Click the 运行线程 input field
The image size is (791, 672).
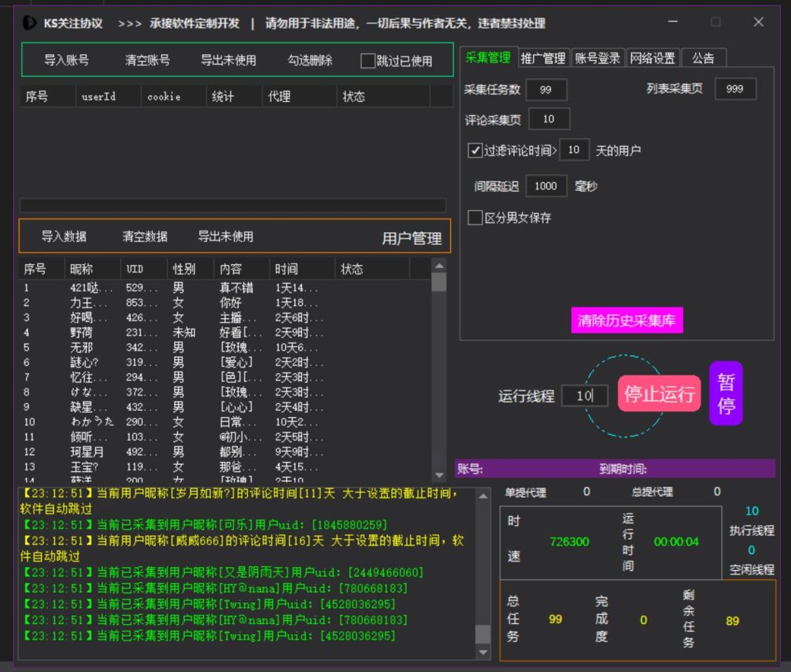[585, 395]
